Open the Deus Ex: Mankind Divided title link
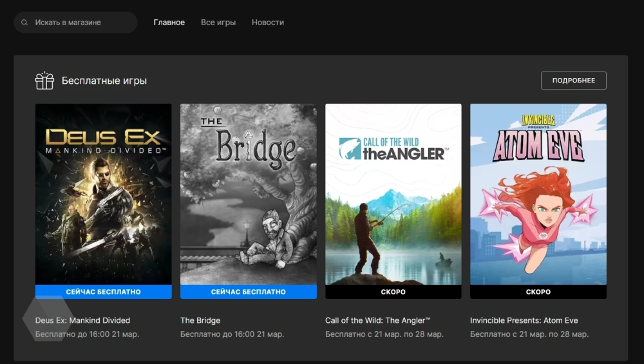This screenshot has width=644, height=364. [82, 320]
